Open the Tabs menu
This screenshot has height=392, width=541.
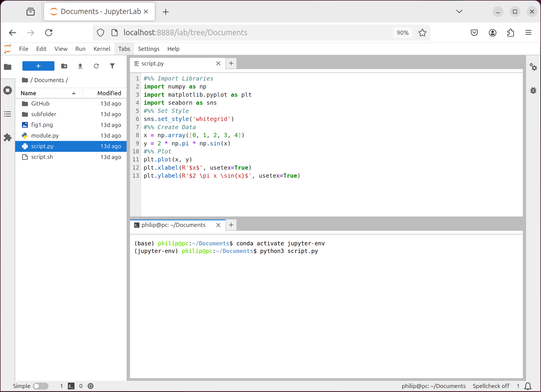(x=124, y=49)
